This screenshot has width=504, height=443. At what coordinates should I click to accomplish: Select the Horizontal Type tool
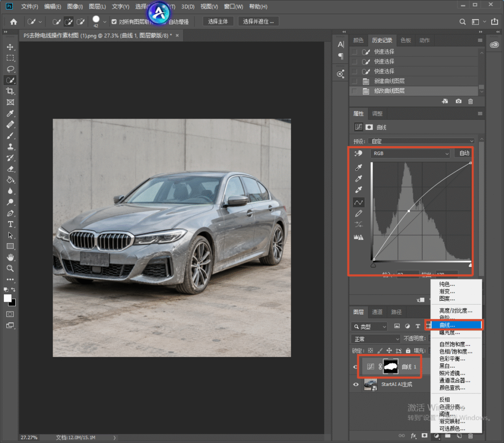[10, 224]
